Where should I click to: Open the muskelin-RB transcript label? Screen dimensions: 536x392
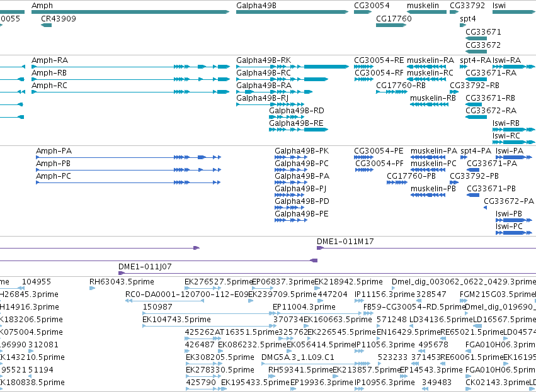point(433,98)
